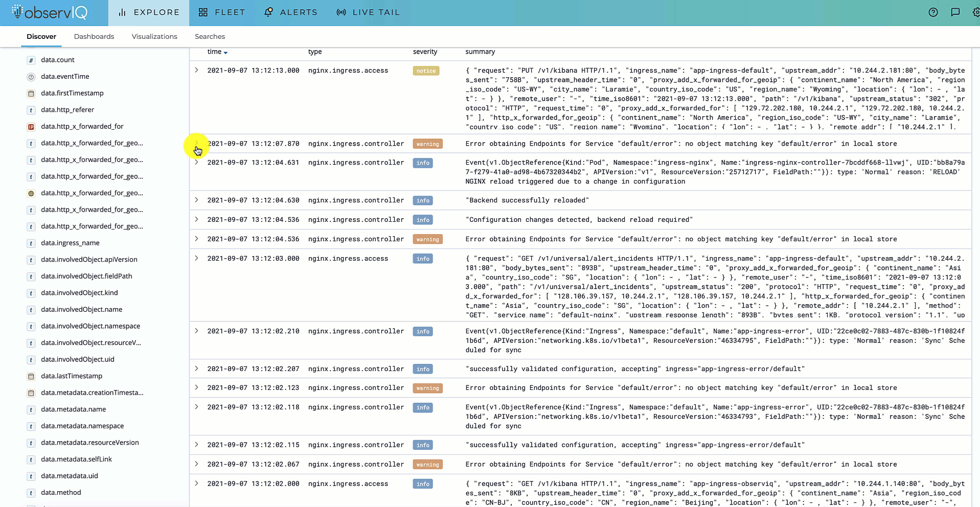Click the field-type icon beside data.eventTime
This screenshot has width=980, height=507.
tap(31, 77)
